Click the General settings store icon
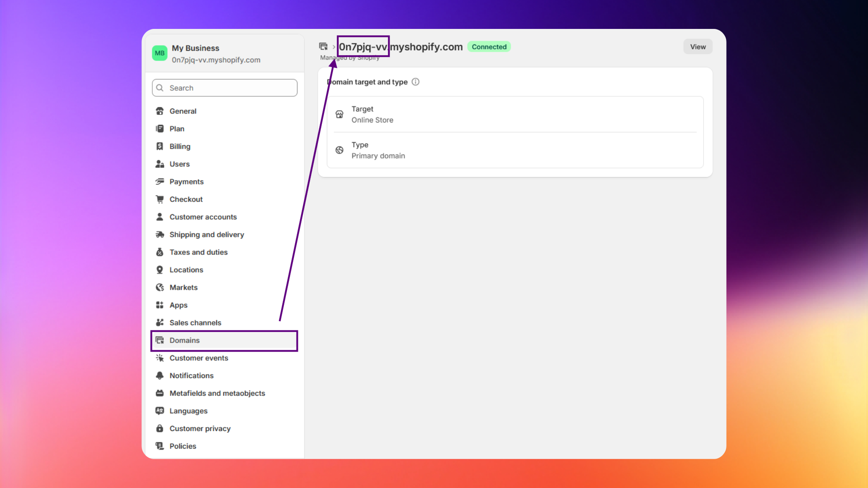 click(x=160, y=111)
